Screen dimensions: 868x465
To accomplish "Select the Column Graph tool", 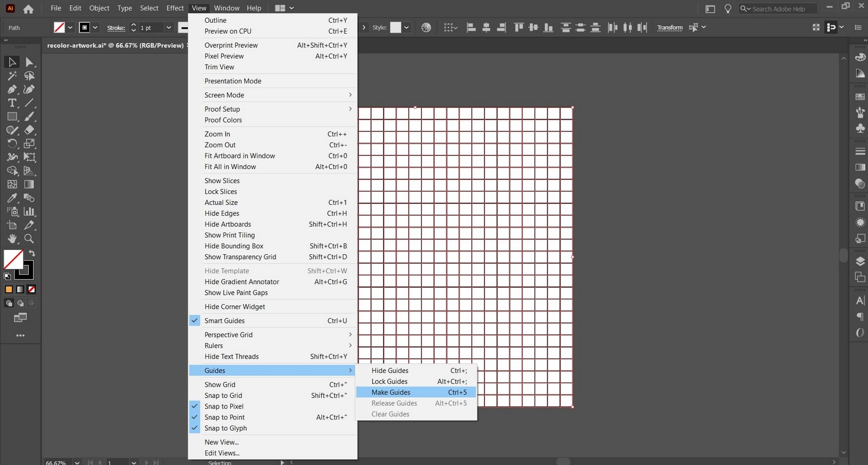I will [29, 211].
